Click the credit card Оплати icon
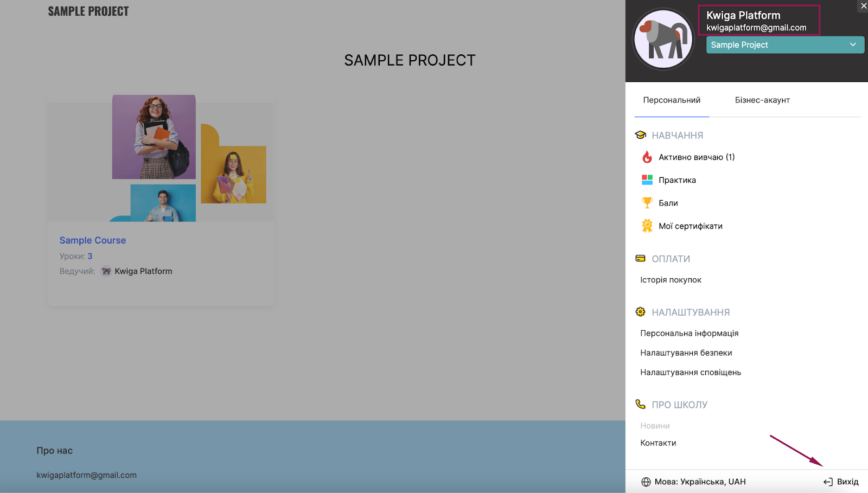868x493 pixels. [x=641, y=259]
